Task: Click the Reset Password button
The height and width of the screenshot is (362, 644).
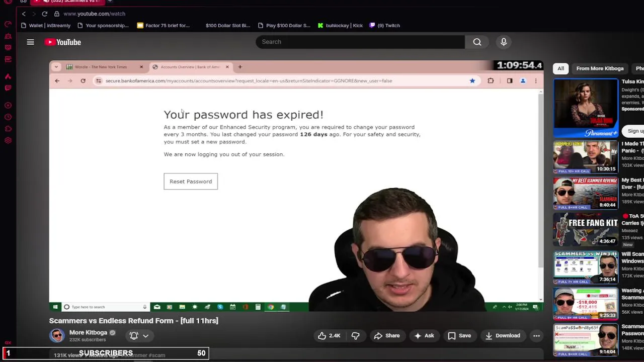Action: coord(191,182)
